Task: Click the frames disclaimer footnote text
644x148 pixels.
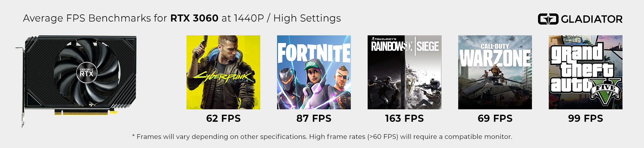Action: pyautogui.click(x=322, y=137)
